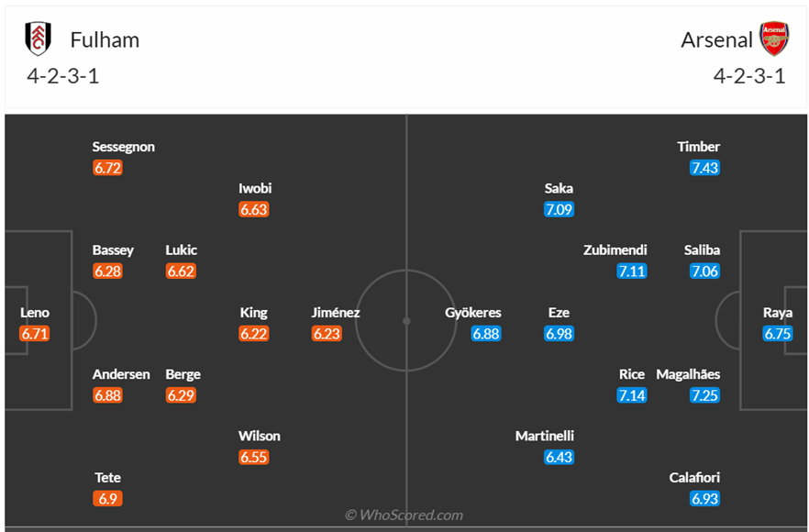Screen dimensions: 809x532
Task: Open the Fulham team name link
Action: coord(105,39)
